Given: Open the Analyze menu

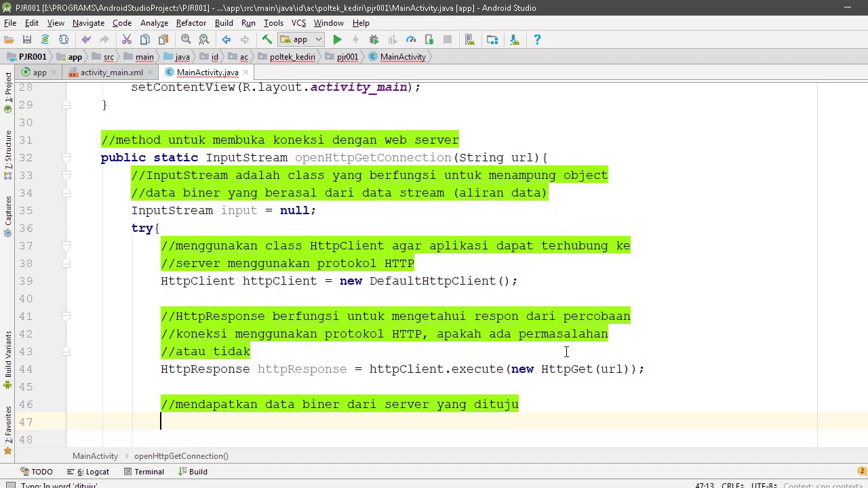Looking at the screenshot, I should 154,23.
